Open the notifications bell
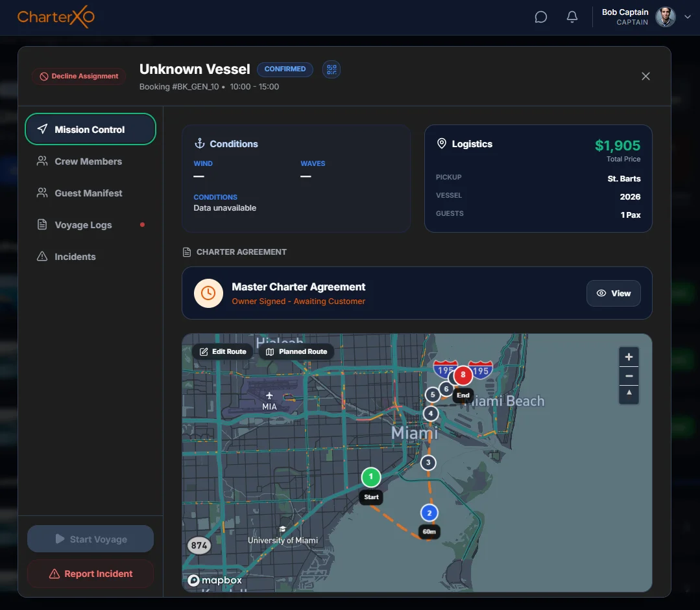The width and height of the screenshot is (700, 610). [x=572, y=17]
